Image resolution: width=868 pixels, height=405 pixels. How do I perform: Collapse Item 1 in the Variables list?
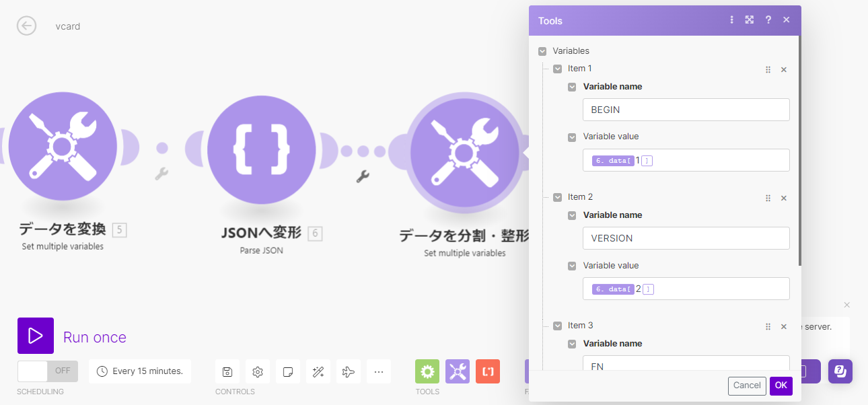pos(558,68)
